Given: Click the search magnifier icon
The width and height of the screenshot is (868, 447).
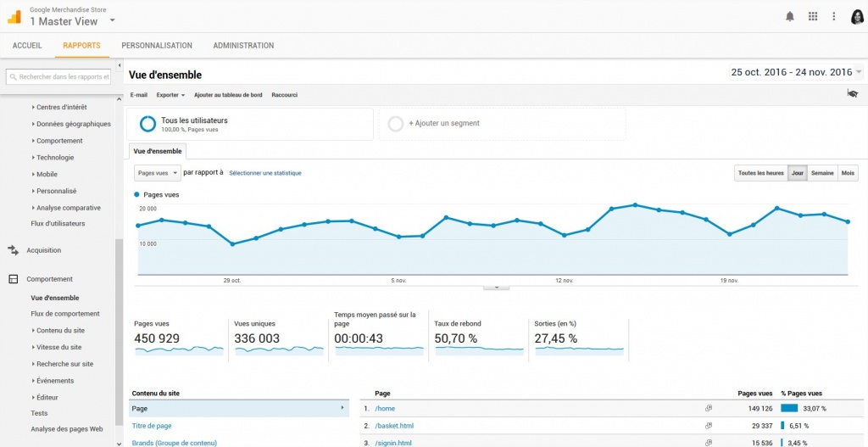Looking at the screenshot, I should 14,77.
